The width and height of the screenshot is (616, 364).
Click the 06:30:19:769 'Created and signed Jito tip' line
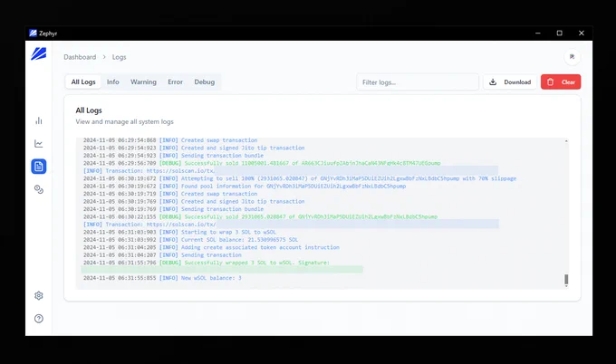pyautogui.click(x=194, y=201)
